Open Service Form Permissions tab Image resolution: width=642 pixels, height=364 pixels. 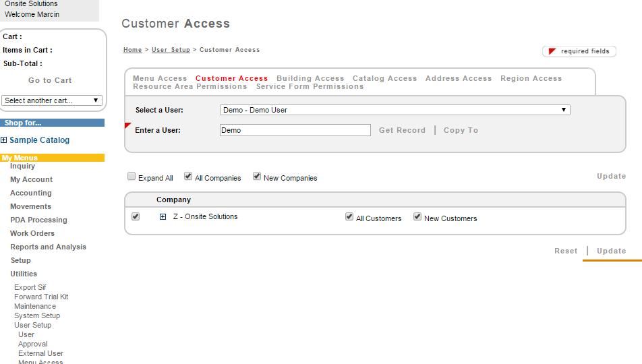(310, 86)
